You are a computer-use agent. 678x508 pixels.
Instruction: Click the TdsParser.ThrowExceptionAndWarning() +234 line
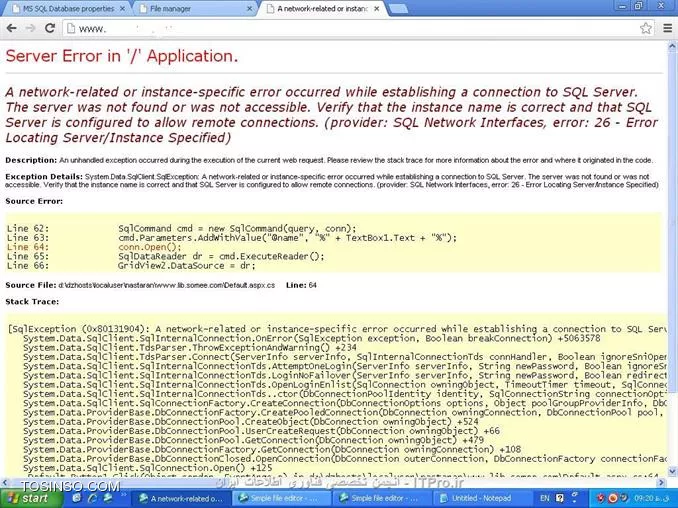click(x=190, y=348)
